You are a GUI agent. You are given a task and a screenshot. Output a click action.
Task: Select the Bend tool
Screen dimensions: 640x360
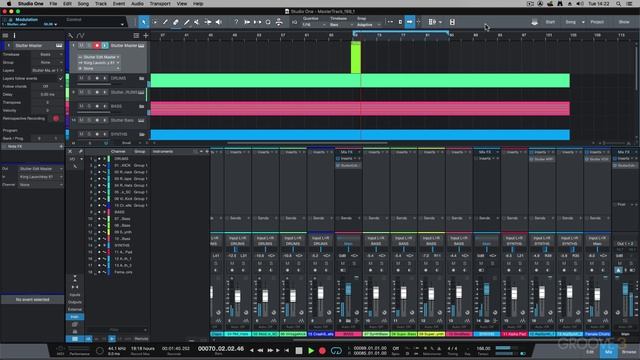click(208, 22)
